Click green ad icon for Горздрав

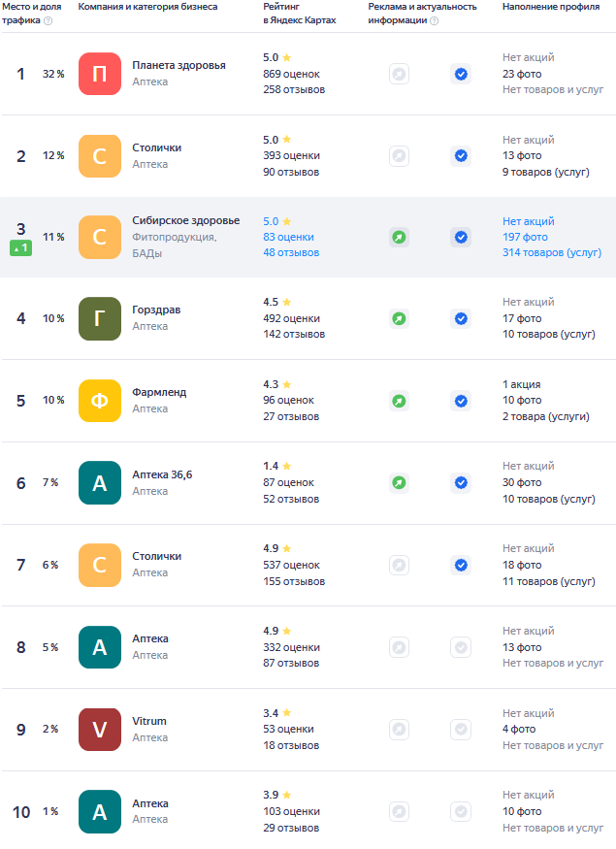(399, 318)
